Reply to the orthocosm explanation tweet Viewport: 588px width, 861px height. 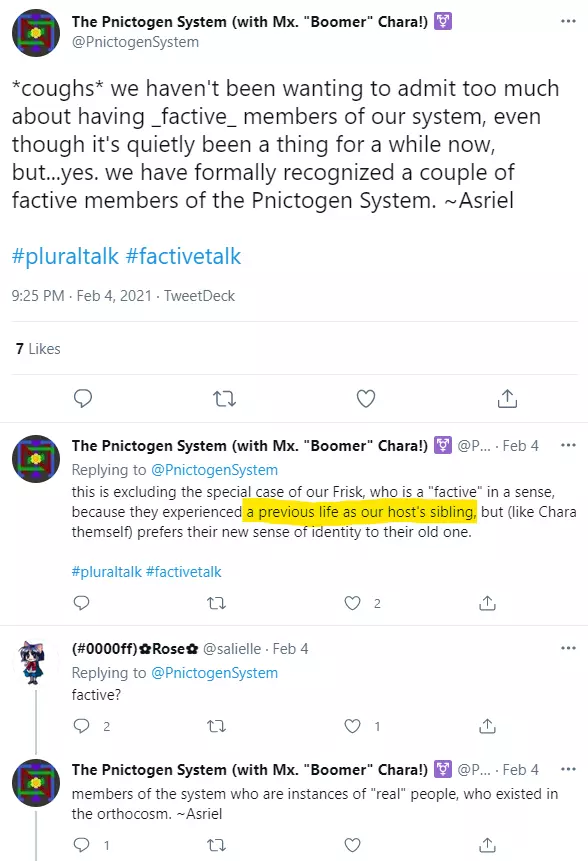(81, 845)
